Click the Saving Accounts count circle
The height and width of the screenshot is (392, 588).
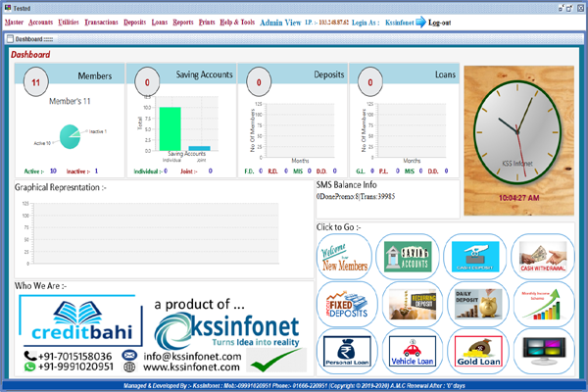tap(147, 82)
